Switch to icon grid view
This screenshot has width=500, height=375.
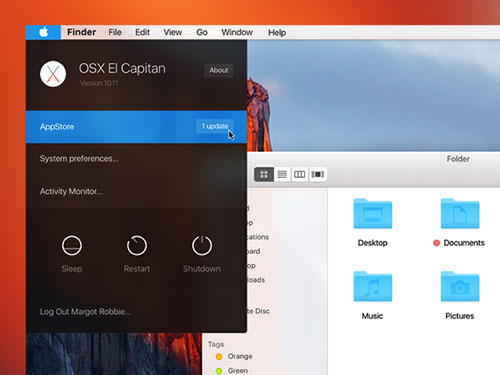click(264, 174)
